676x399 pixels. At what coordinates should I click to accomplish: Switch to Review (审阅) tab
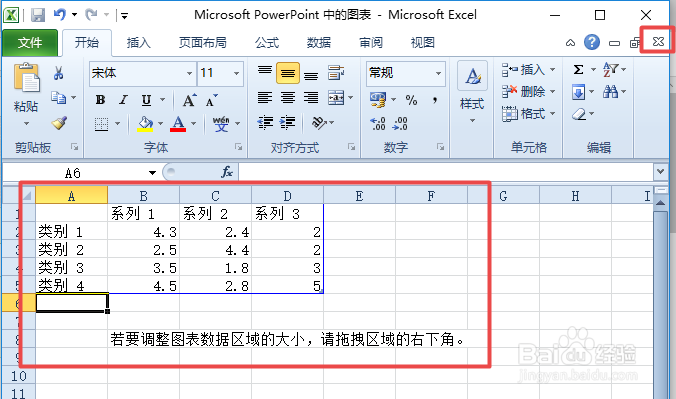[371, 43]
